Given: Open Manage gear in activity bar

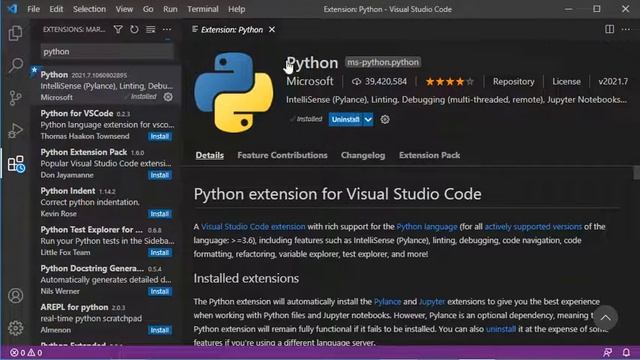Looking at the screenshot, I should coord(16,328).
